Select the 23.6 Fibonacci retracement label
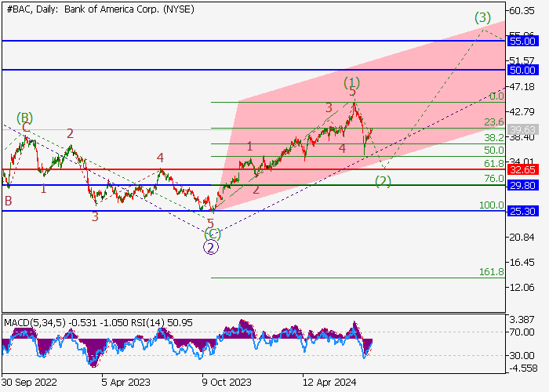The height and width of the screenshot is (392, 549). click(493, 122)
